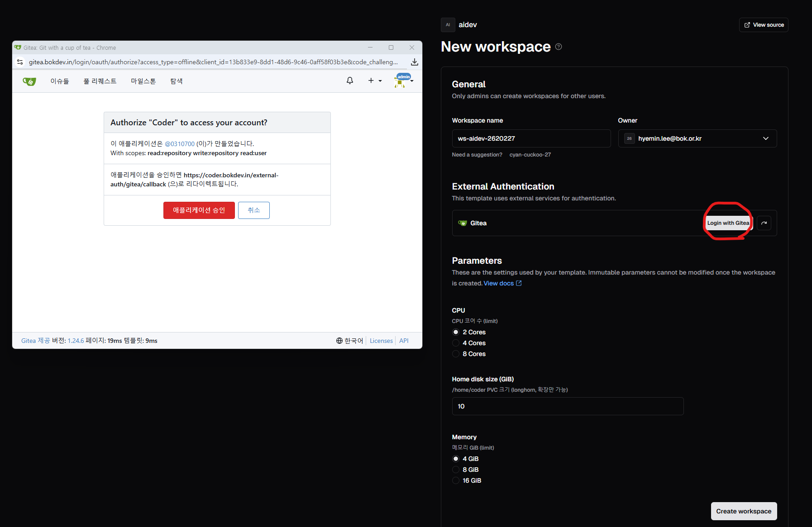Screen dimensions: 812x527
Task: Click the Gitea logo in the navigation bar
Action: (x=29, y=81)
